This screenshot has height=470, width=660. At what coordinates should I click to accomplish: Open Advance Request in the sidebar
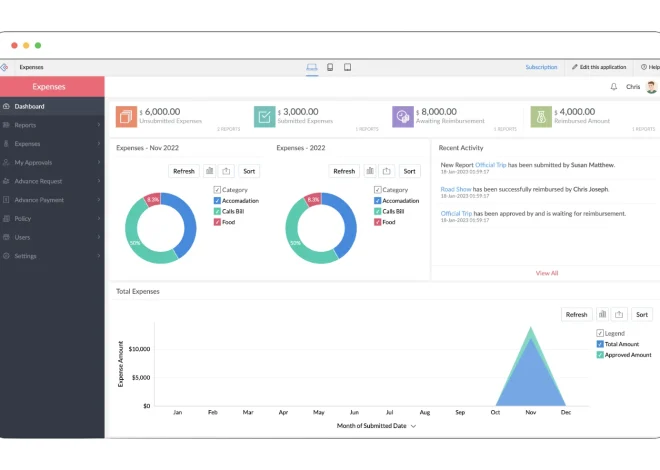(52, 181)
